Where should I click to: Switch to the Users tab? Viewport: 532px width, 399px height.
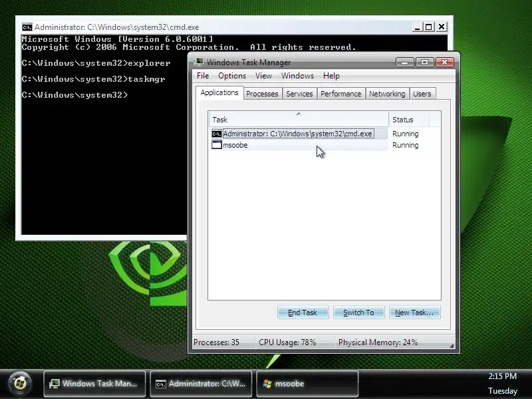coord(422,94)
